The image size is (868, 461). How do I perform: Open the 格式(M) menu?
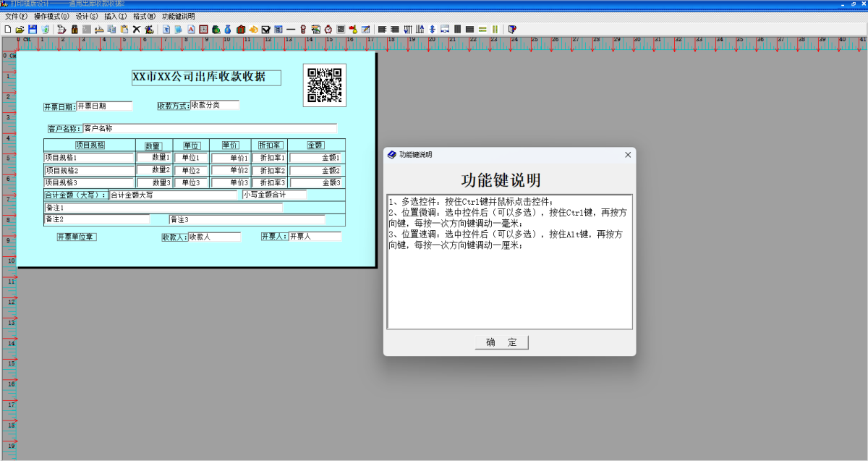point(144,16)
